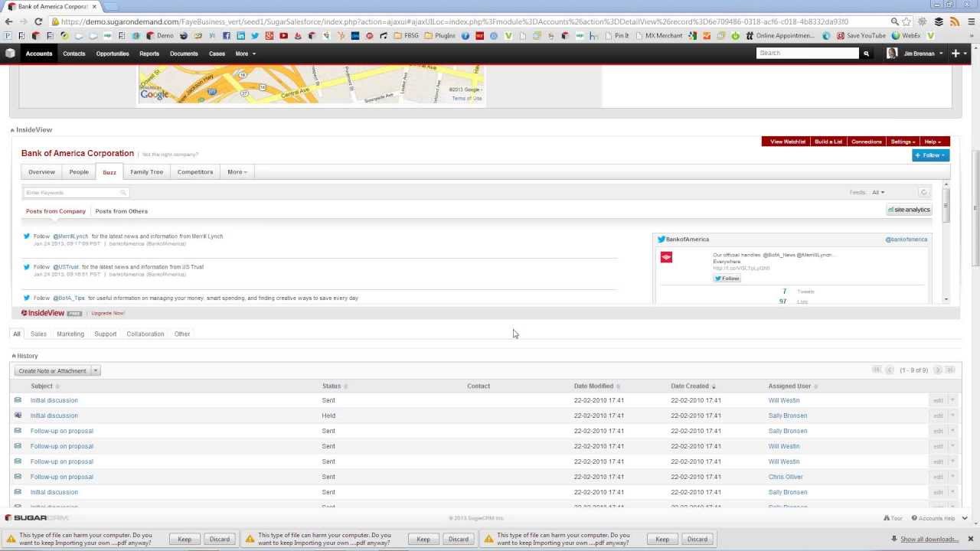The image size is (980, 551).
Task: Open the navbar More modules dropdown
Action: [x=246, y=54]
